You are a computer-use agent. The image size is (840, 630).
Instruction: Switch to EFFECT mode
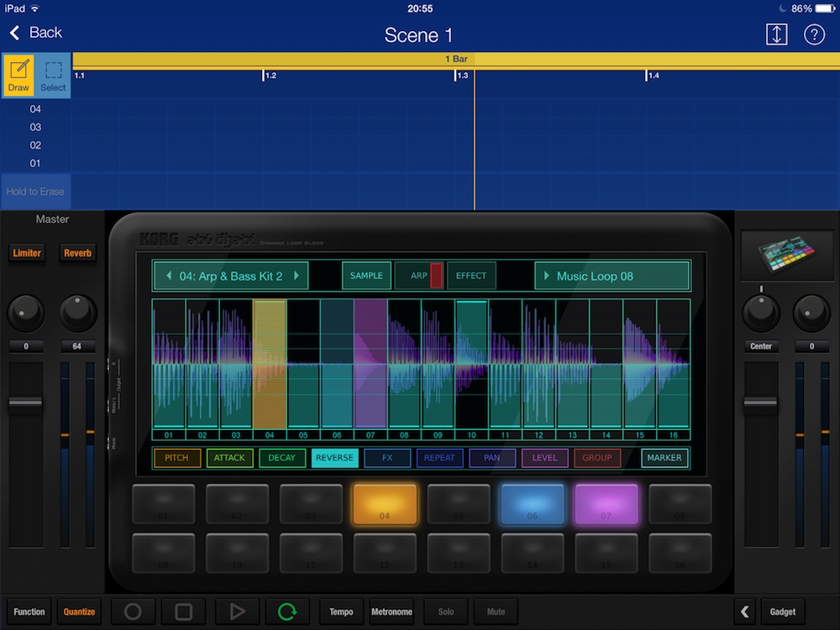(x=471, y=276)
